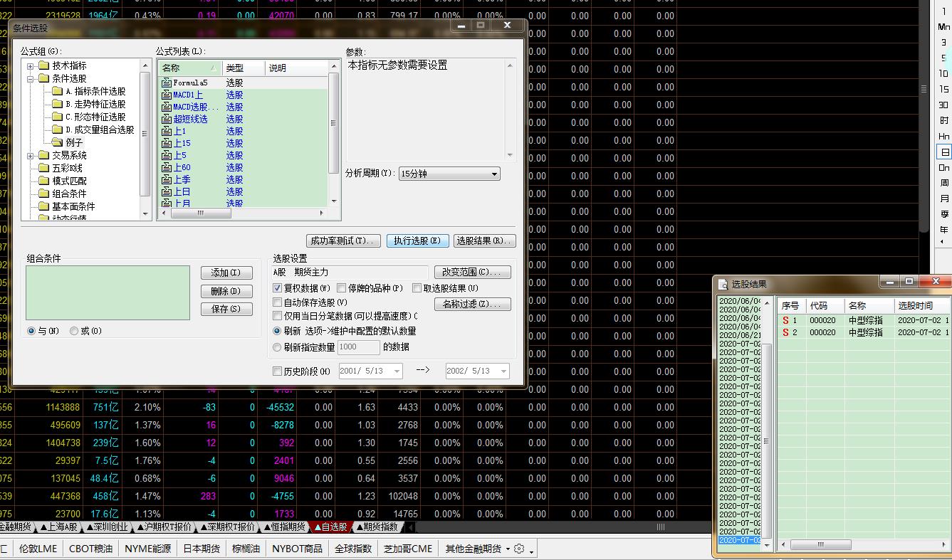Enable the 自动保存选股 checkbox

click(x=278, y=302)
